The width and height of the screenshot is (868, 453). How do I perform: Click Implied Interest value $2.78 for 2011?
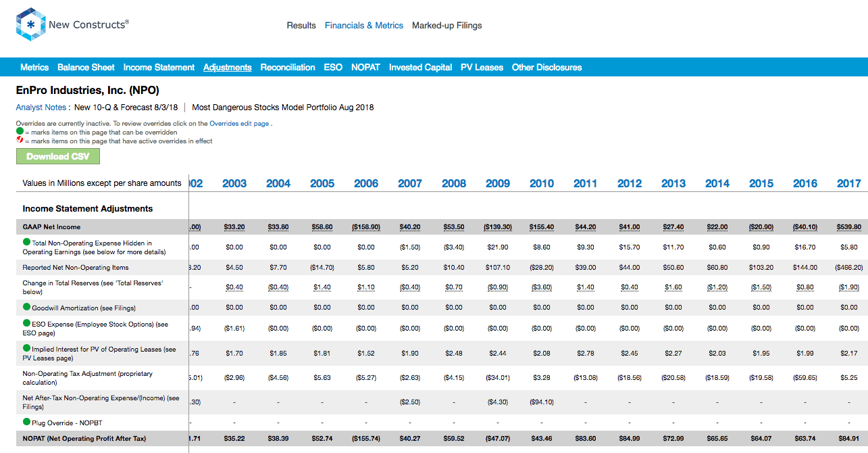(x=586, y=353)
